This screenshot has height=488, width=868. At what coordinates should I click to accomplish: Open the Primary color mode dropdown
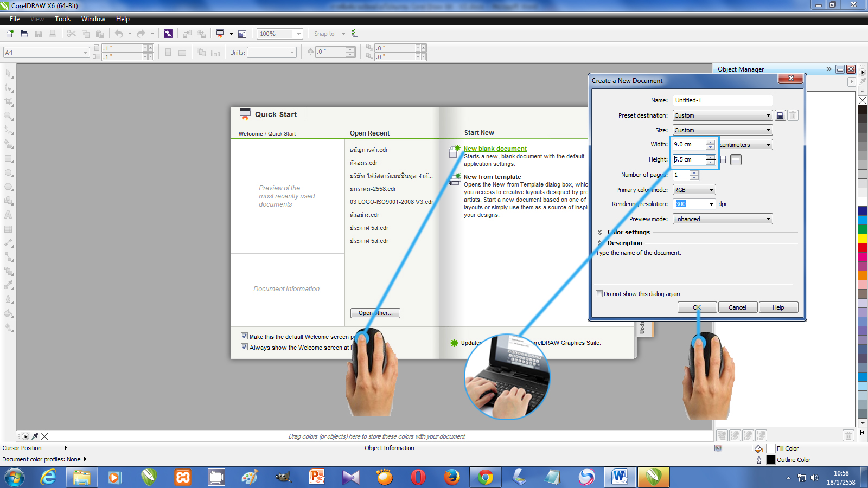coord(694,190)
